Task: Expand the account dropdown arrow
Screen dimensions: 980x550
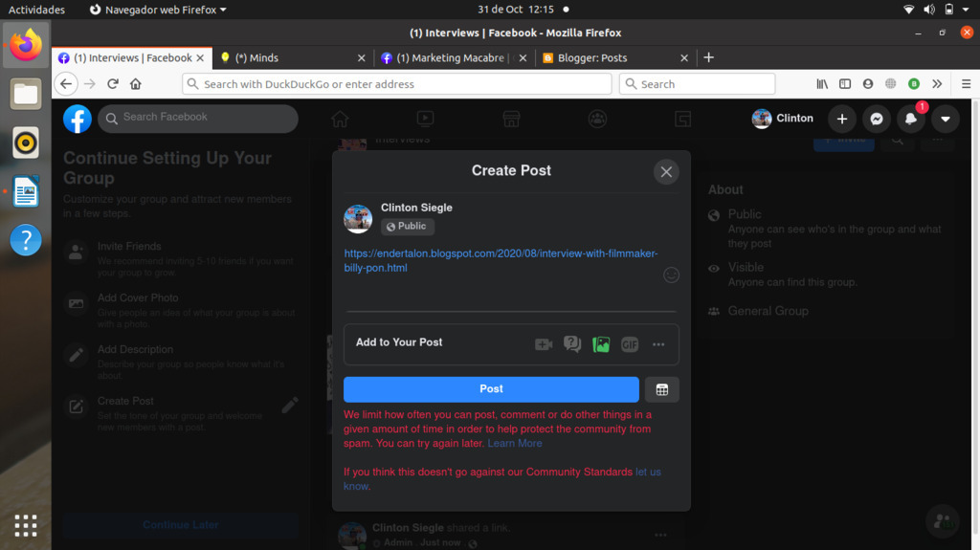Action: tap(945, 119)
